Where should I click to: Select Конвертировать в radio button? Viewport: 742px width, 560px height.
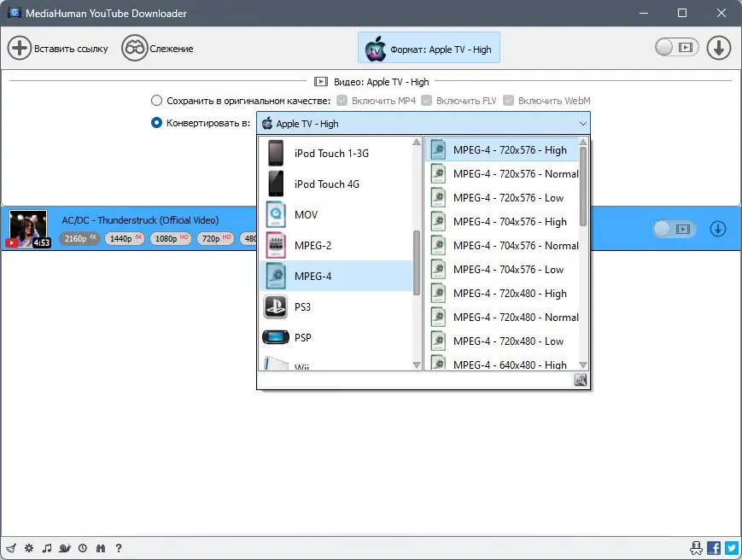156,123
